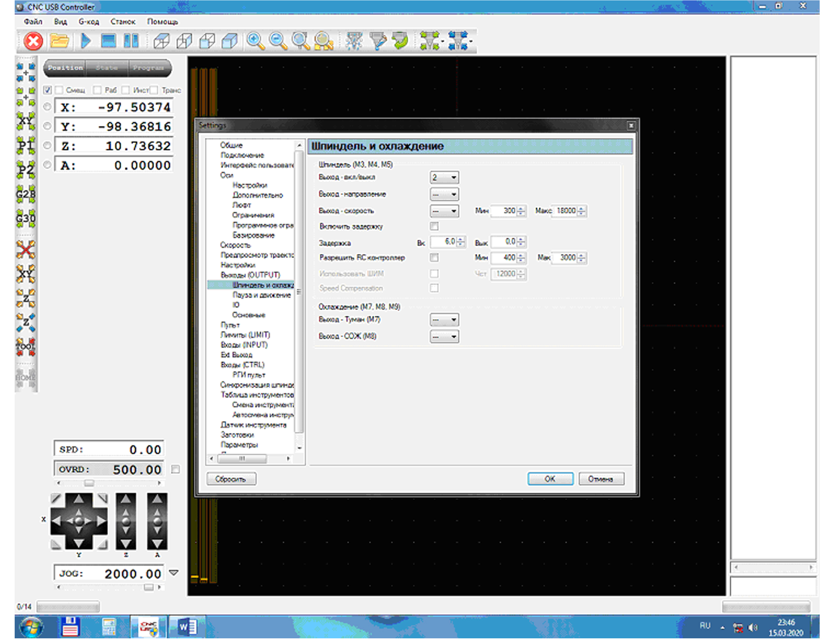This screenshot has height=644, width=827.
Task: Click the G28 sidebar icon
Action: (x=25, y=195)
